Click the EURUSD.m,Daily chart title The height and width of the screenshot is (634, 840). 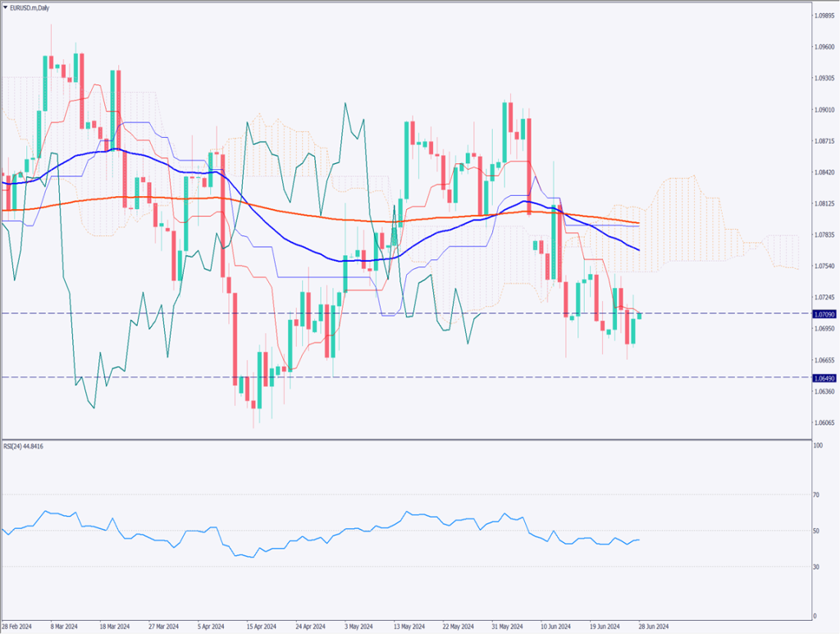31,7
